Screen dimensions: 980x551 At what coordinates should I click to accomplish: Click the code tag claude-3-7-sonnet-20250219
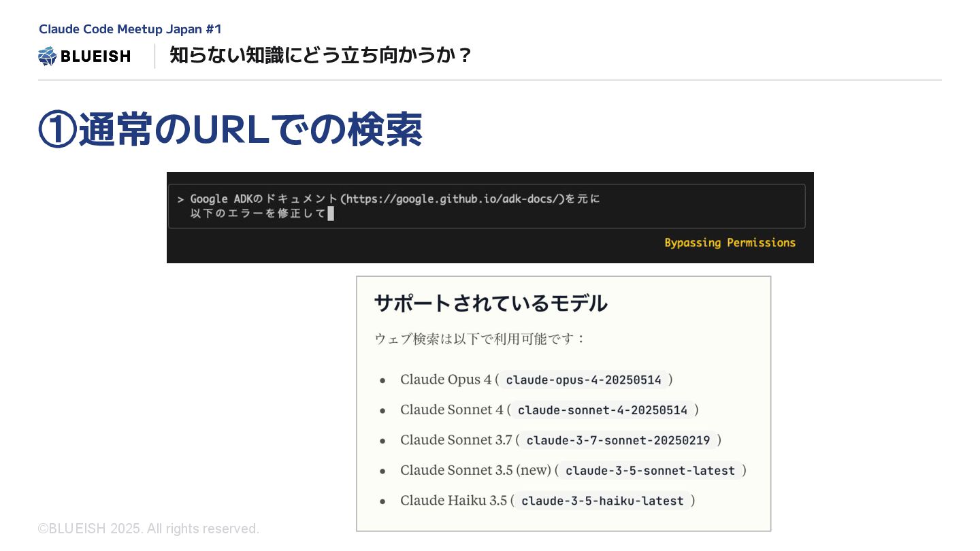619,441
